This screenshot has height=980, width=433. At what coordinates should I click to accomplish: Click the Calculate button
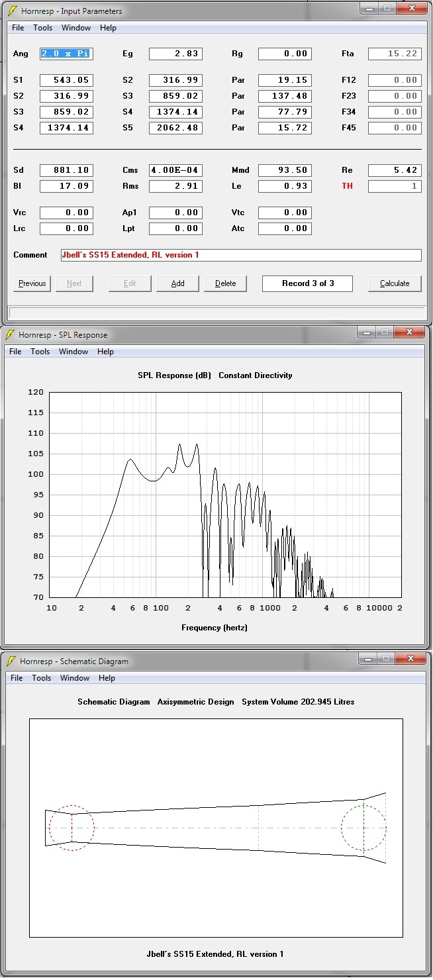click(395, 283)
